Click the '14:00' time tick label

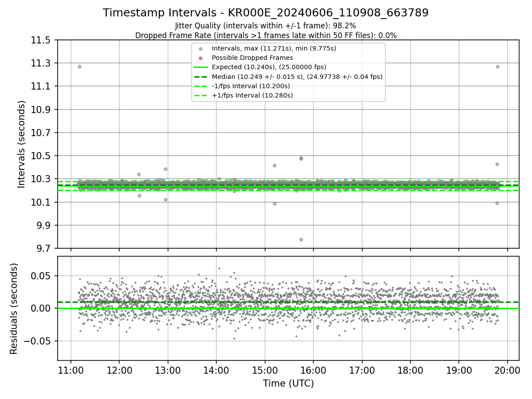point(216,370)
